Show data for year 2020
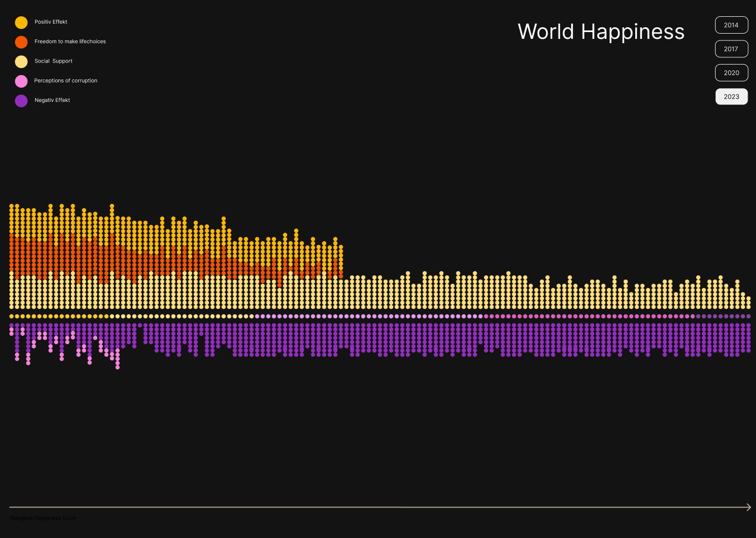Viewport: 756px width, 538px height. pos(731,73)
